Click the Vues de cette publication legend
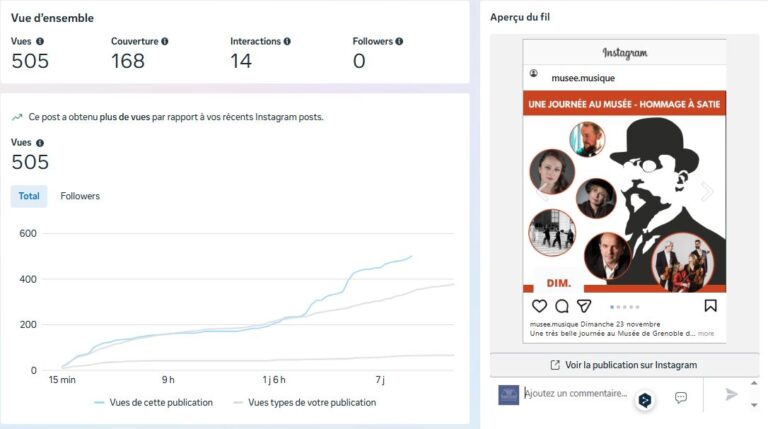The width and height of the screenshot is (768, 429). click(154, 403)
